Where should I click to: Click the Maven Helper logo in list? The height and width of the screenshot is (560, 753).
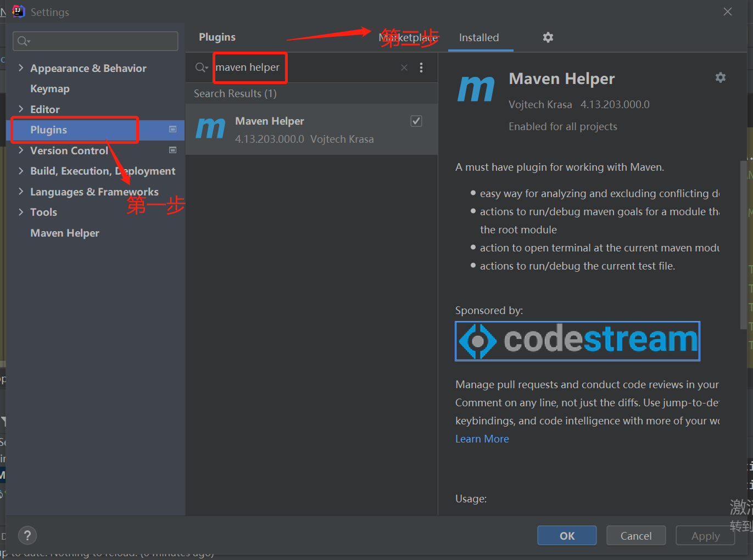(x=210, y=129)
